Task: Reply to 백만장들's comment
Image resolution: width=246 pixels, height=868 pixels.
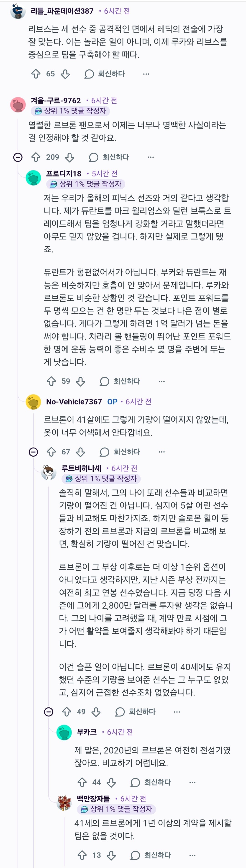Action: pyautogui.click(x=151, y=855)
